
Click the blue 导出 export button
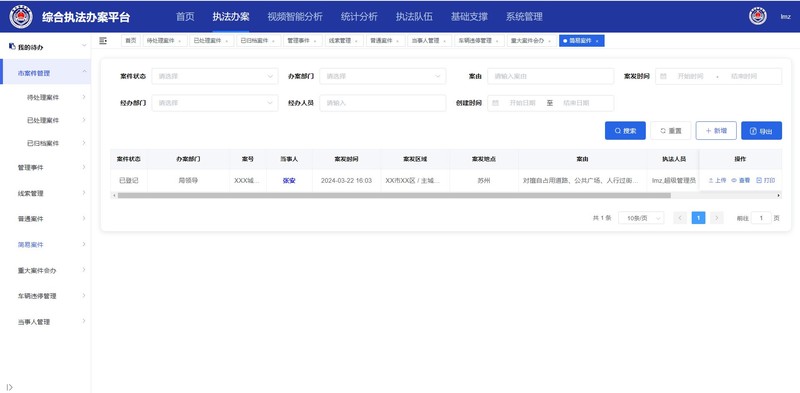(x=761, y=131)
